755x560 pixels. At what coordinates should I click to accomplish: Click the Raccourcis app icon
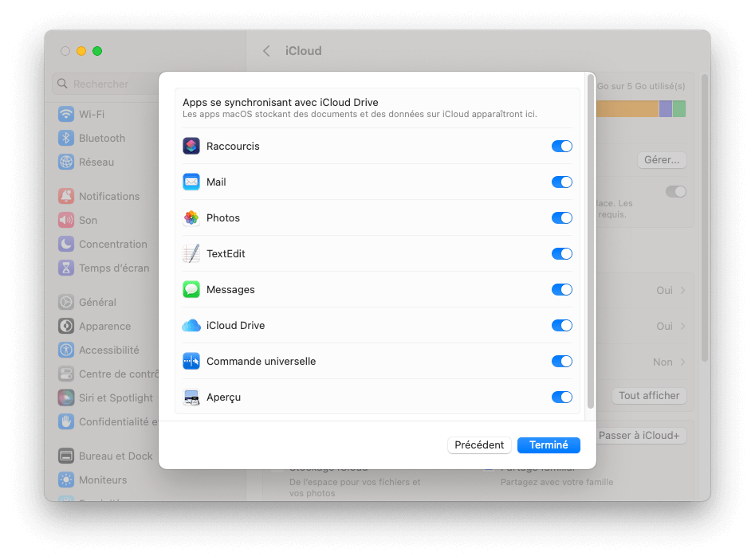[191, 146]
